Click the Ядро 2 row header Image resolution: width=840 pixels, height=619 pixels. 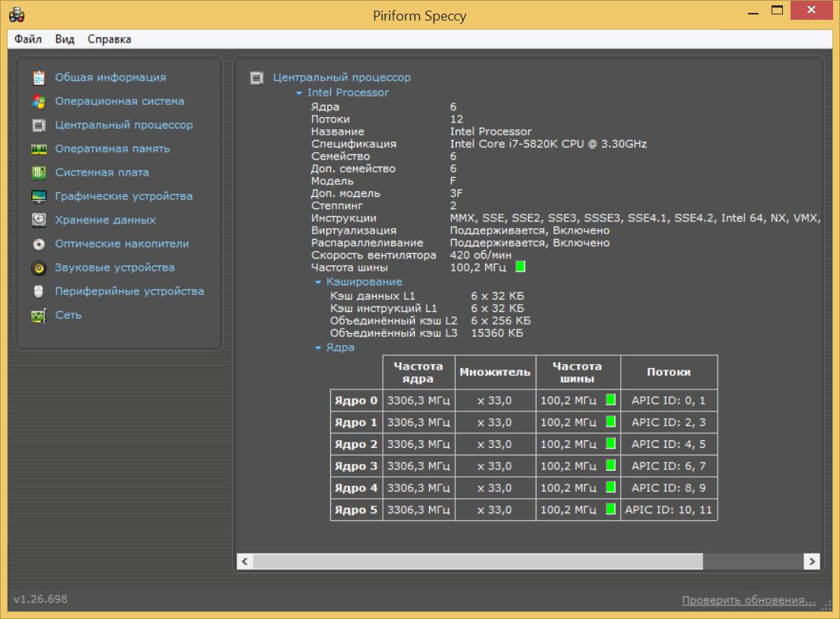[x=356, y=444]
